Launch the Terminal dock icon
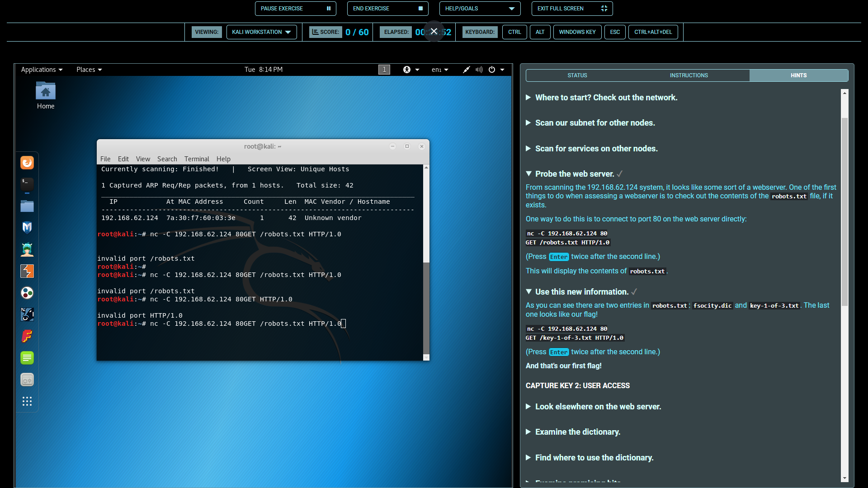 click(x=27, y=184)
